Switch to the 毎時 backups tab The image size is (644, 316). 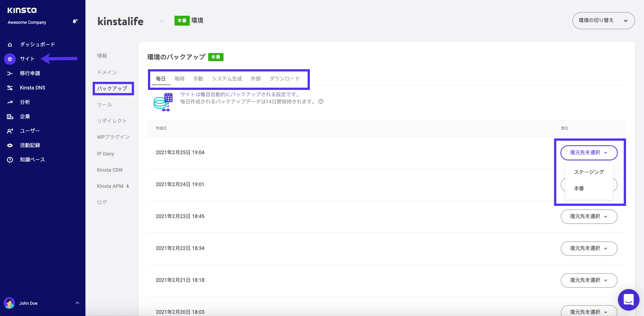pos(179,78)
